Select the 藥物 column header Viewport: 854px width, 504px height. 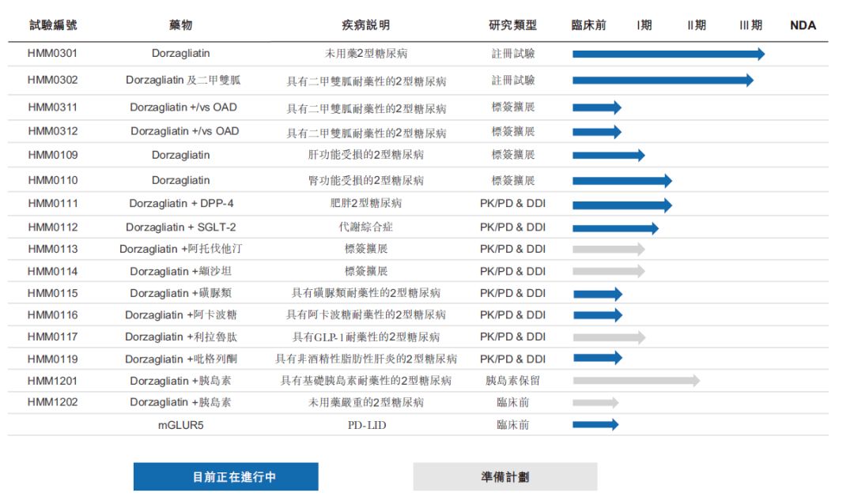pos(180,25)
